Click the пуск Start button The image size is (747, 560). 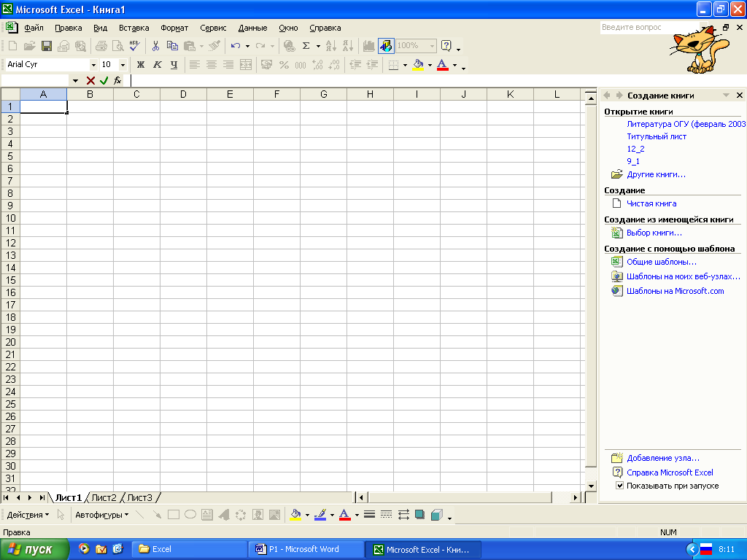click(34, 549)
